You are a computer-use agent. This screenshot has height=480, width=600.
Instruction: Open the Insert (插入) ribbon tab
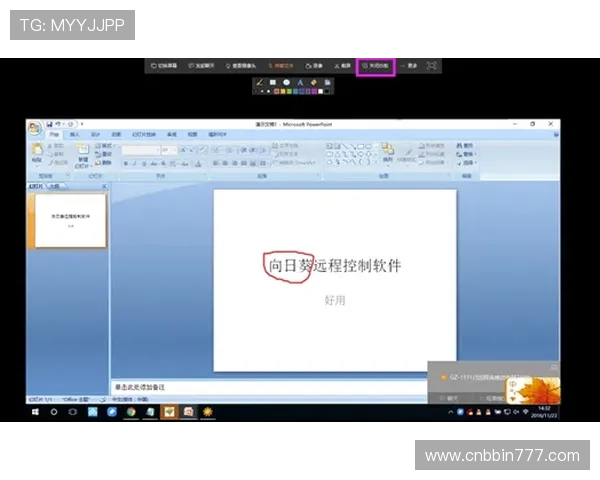pyautogui.click(x=75, y=134)
